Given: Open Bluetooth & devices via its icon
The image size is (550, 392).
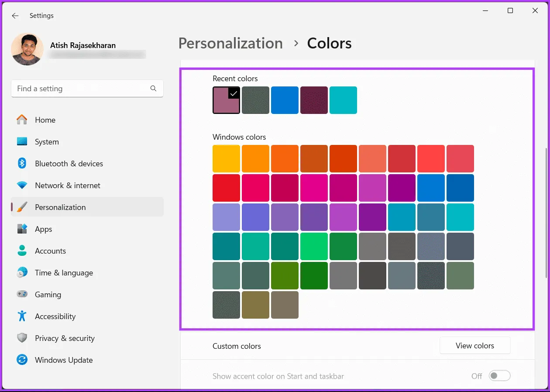Looking at the screenshot, I should (22, 163).
